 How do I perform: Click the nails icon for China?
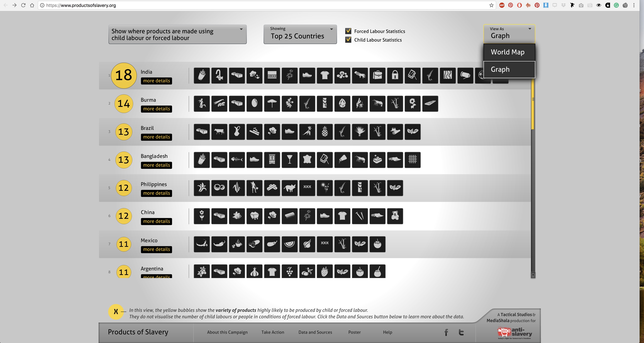point(360,216)
